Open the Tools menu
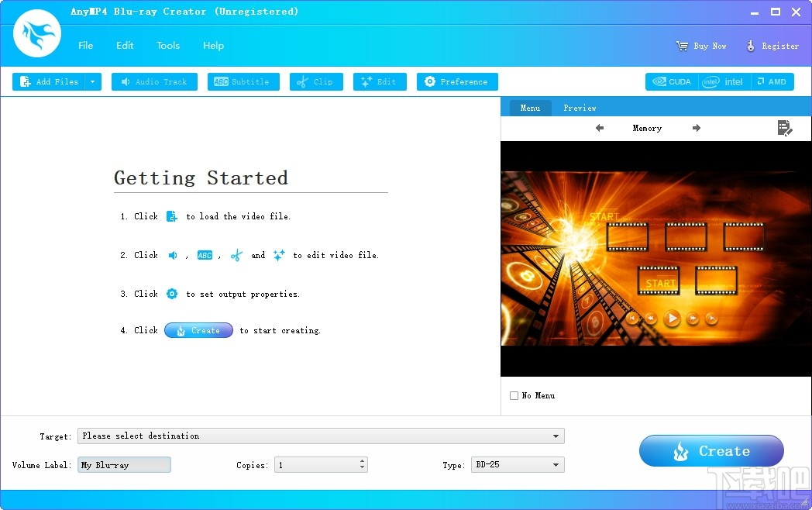This screenshot has width=812, height=510. coord(168,46)
